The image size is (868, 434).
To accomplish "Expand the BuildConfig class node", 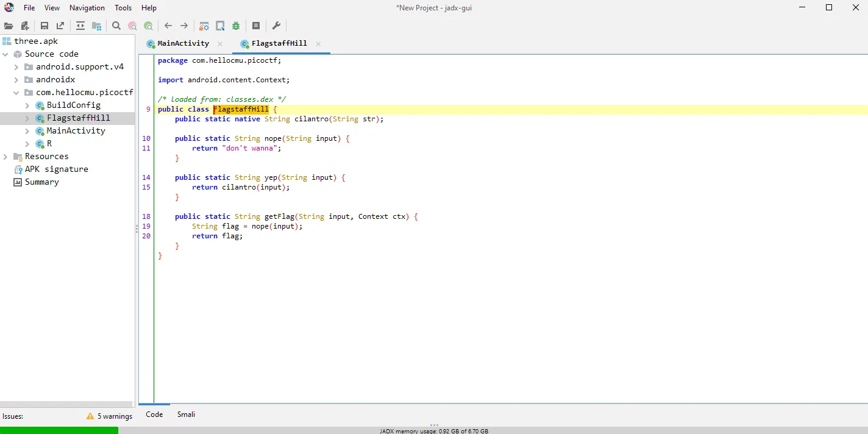I will 27,105.
